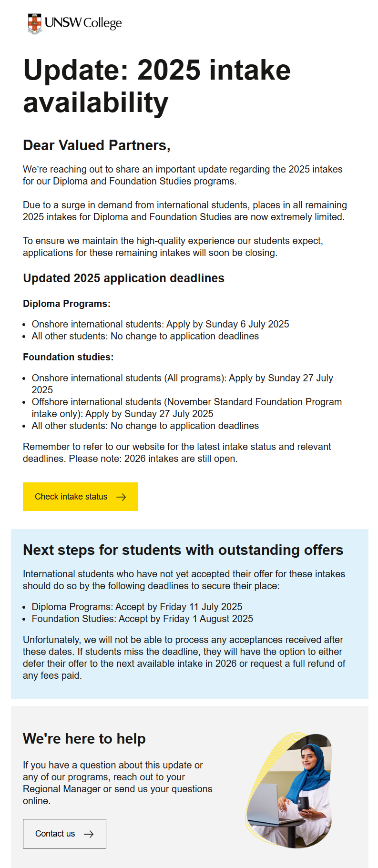Click the We're here to help heading
The image size is (378, 868).
pyautogui.click(x=84, y=739)
